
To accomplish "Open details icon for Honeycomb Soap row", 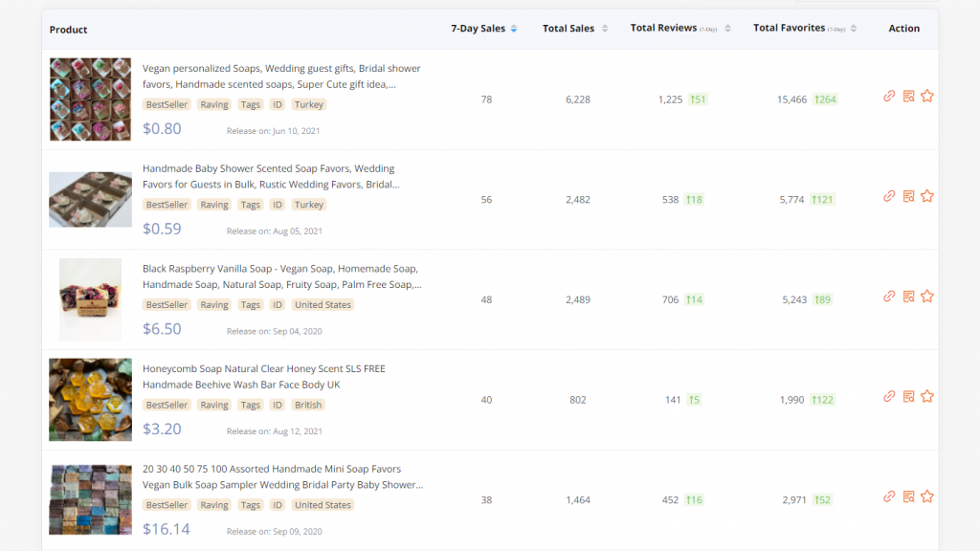I will coord(908,396).
